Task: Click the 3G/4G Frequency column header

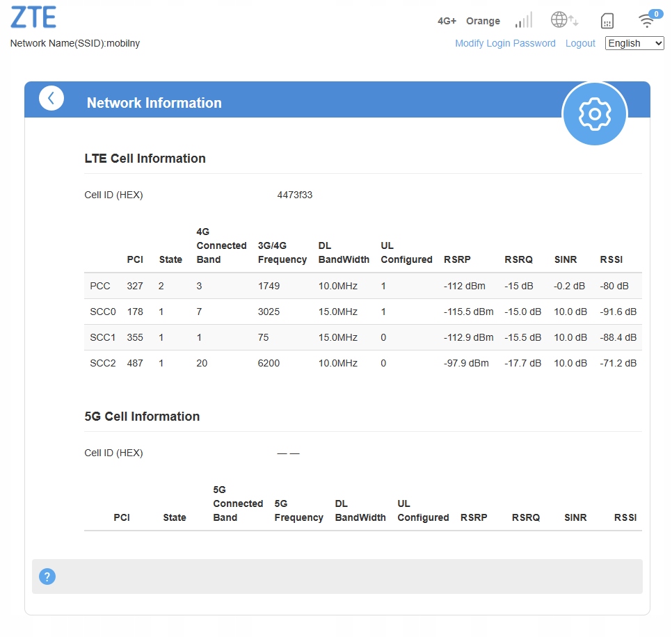Action: pos(282,252)
